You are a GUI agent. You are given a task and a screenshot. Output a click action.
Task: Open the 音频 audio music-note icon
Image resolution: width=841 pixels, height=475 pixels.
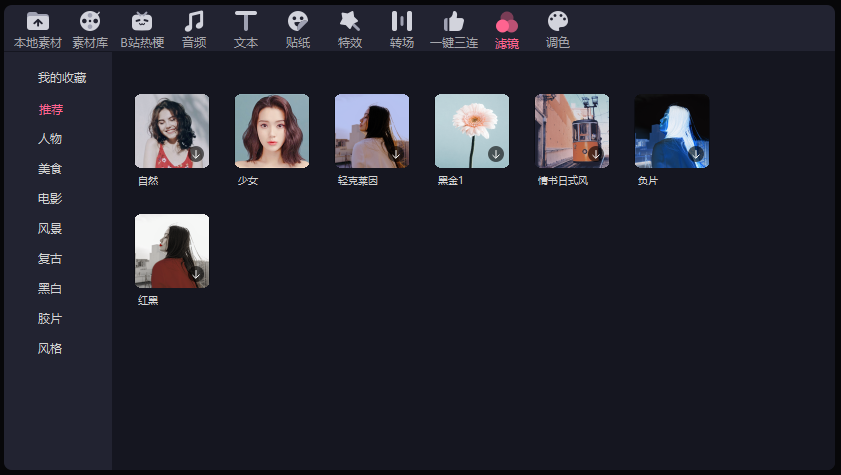click(194, 21)
